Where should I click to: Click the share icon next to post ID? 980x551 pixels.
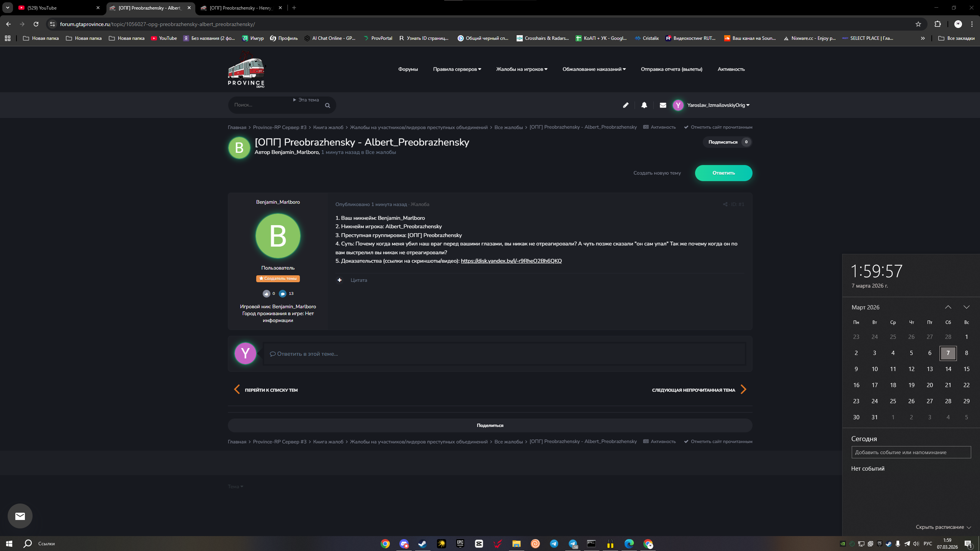725,204
